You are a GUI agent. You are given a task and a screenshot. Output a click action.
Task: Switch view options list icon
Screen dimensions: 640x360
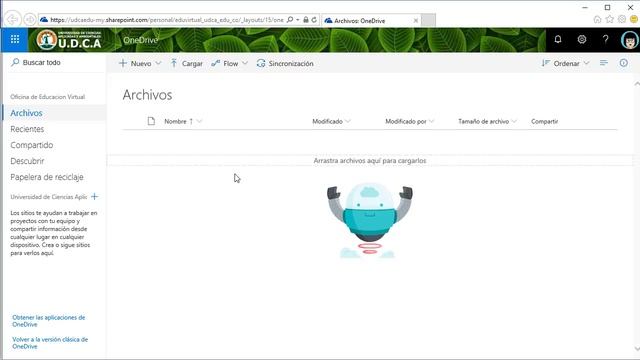[604, 63]
